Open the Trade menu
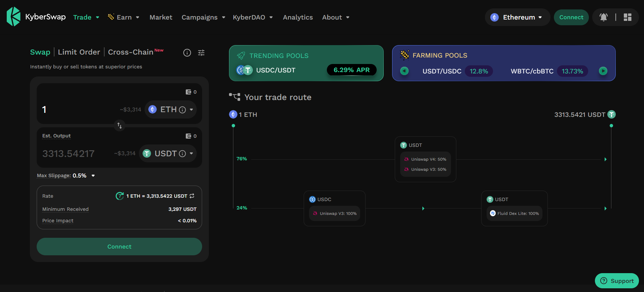Viewport: 644px width, 292px height. click(86, 17)
